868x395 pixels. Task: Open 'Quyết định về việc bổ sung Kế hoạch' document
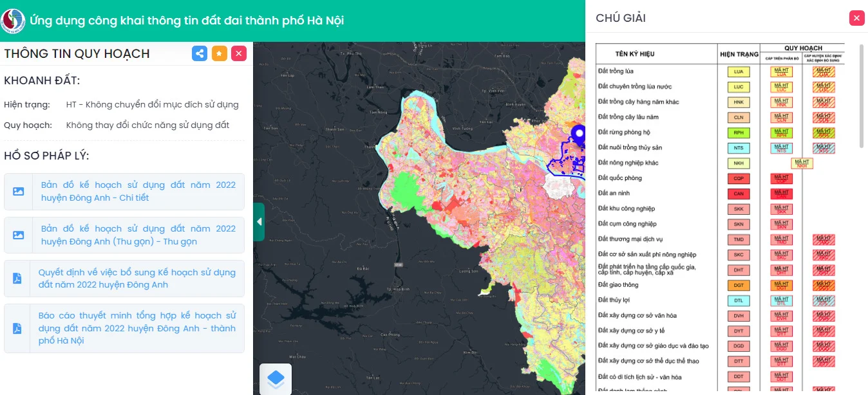coord(137,279)
